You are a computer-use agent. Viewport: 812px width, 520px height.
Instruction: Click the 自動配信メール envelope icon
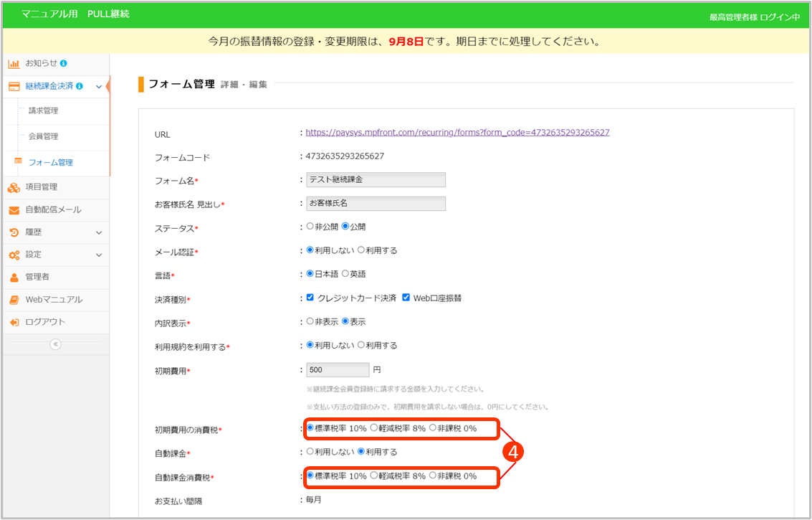(14, 210)
